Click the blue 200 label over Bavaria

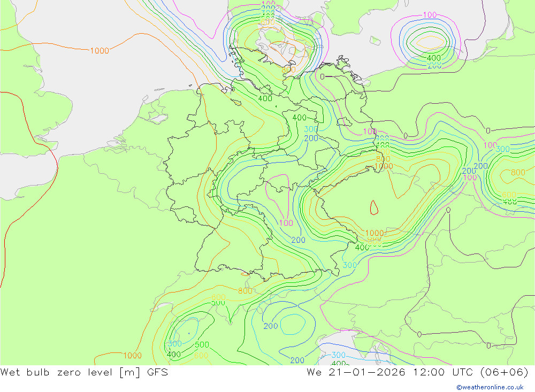(298, 240)
